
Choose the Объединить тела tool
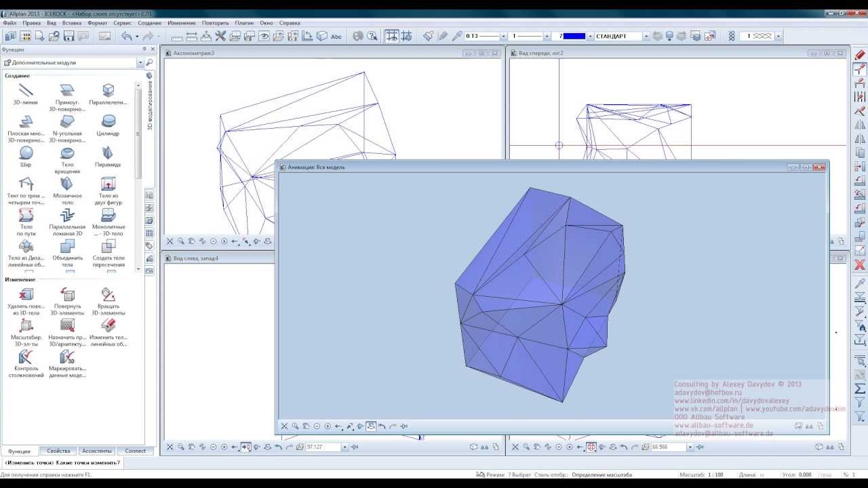coord(67,253)
